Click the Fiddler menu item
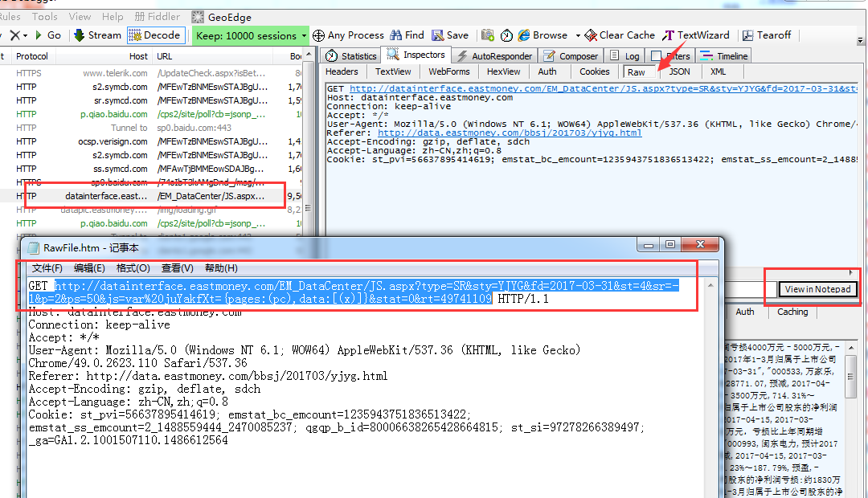The width and height of the screenshot is (868, 498). coord(158,17)
